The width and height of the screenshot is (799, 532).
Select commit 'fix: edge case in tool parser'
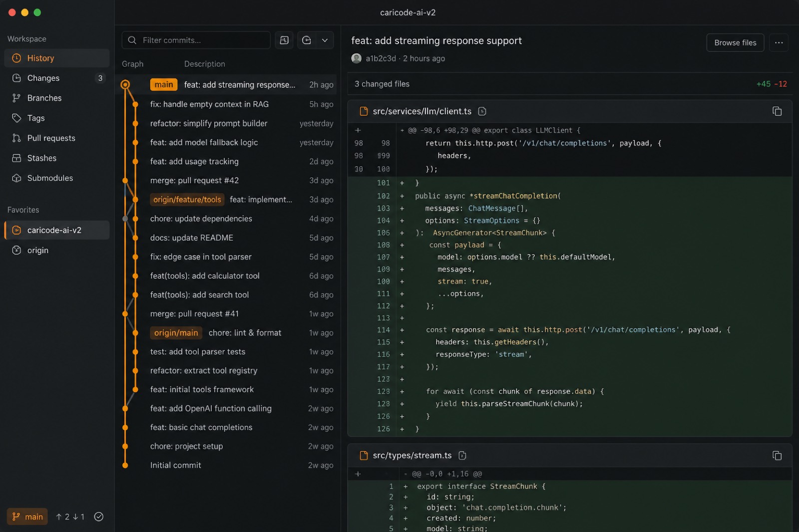coord(227,257)
